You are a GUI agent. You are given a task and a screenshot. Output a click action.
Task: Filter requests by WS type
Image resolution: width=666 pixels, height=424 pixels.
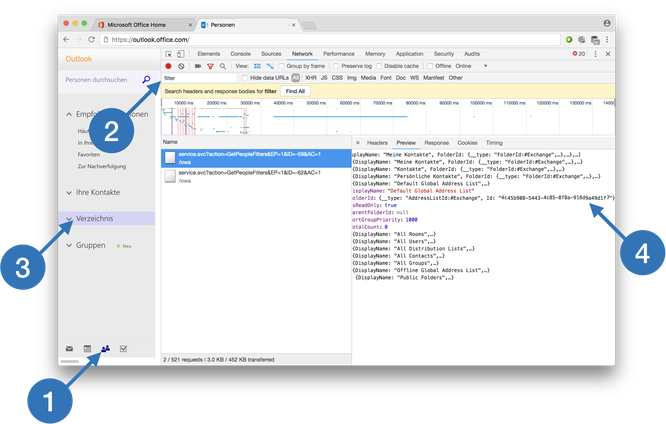click(415, 78)
